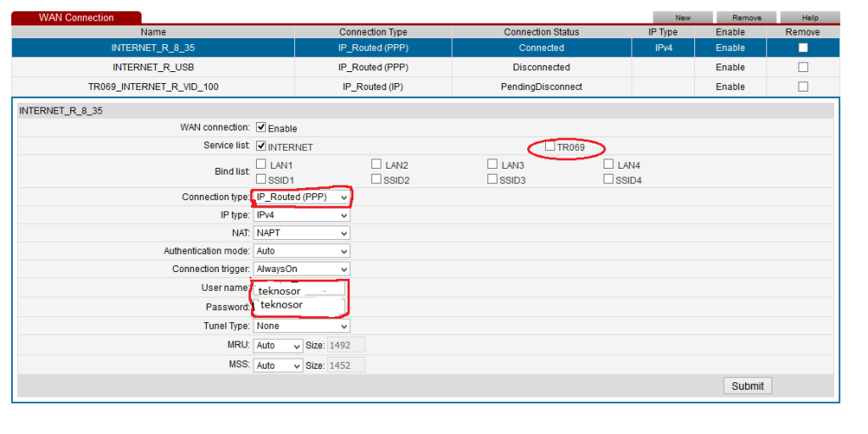This screenshot has width=868, height=434.
Task: Expand the Authentication mode dropdown
Action: pos(301,251)
